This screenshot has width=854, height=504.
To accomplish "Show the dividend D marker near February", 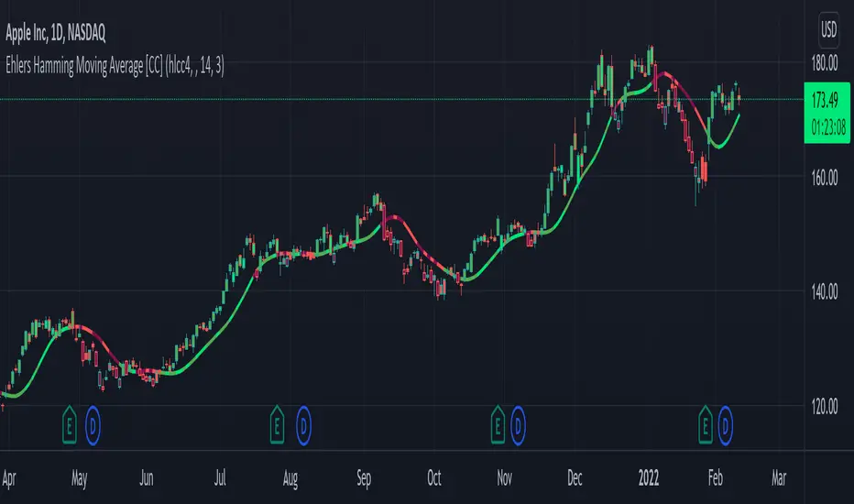I will pos(726,425).
